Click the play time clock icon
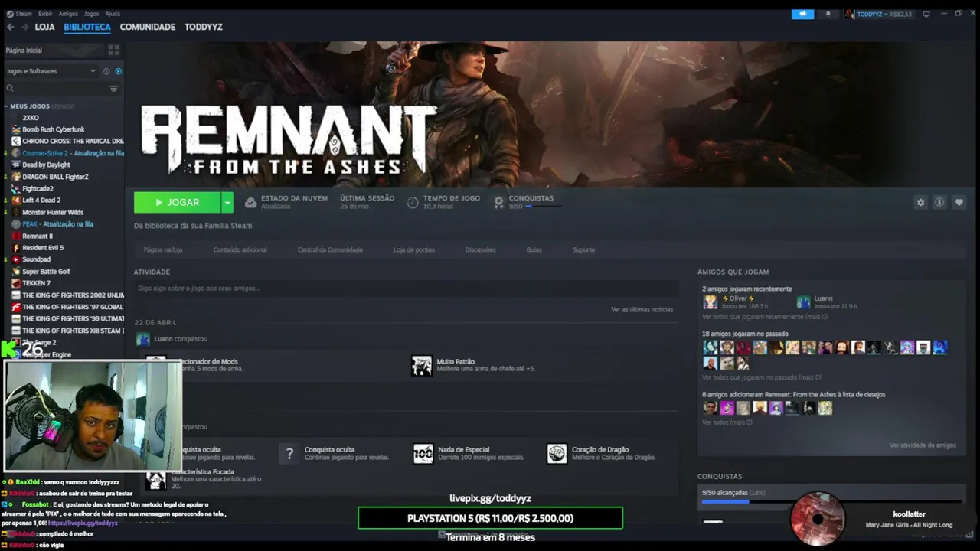 413,202
